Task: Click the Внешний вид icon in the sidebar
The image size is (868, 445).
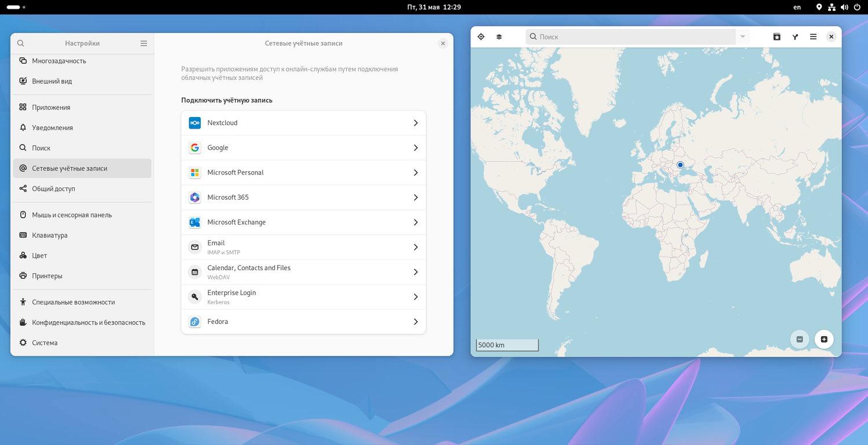Action: [x=23, y=81]
